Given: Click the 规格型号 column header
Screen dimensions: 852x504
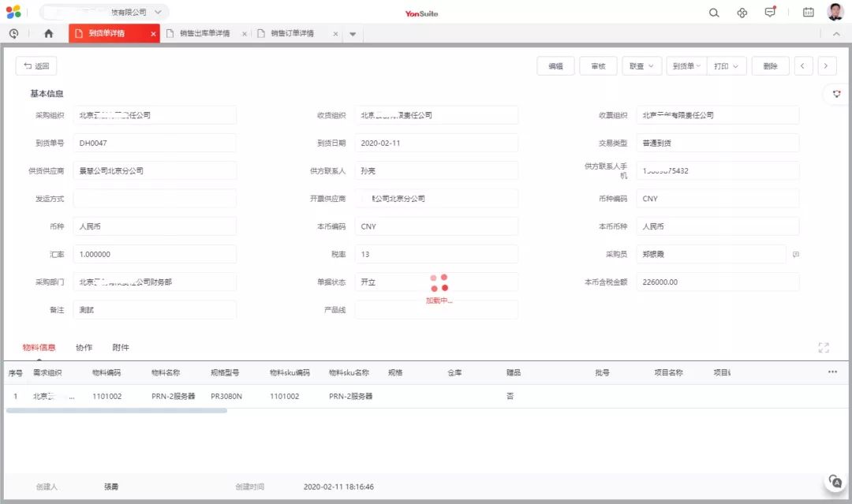Looking at the screenshot, I should click(x=225, y=372).
